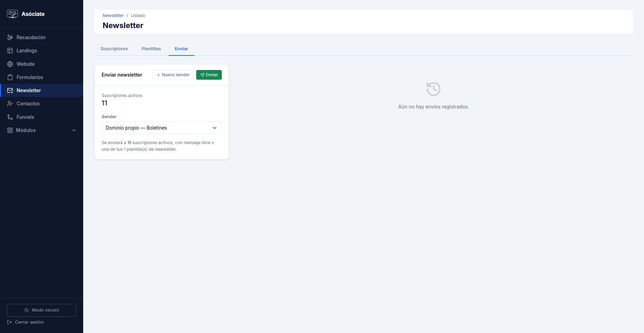Open the Plantillas tab
The width and height of the screenshot is (644, 333).
click(x=151, y=49)
